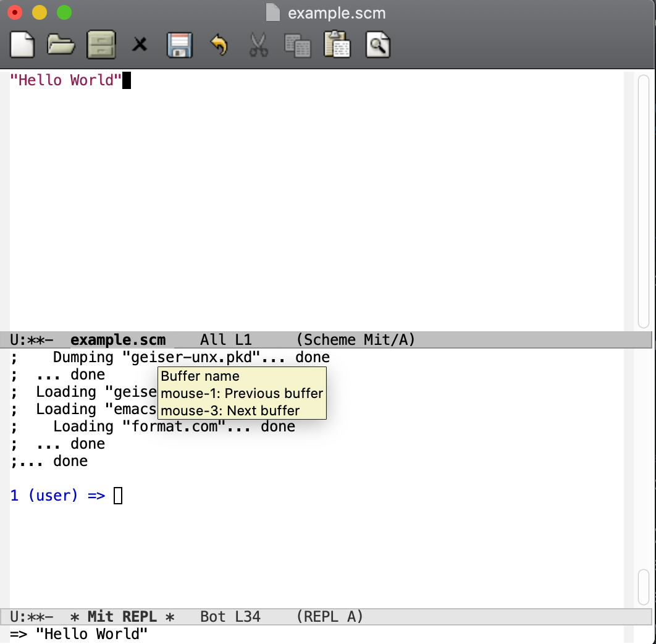This screenshot has height=644, width=656.
Task: Click the REPL A mode indicator
Action: click(x=329, y=616)
